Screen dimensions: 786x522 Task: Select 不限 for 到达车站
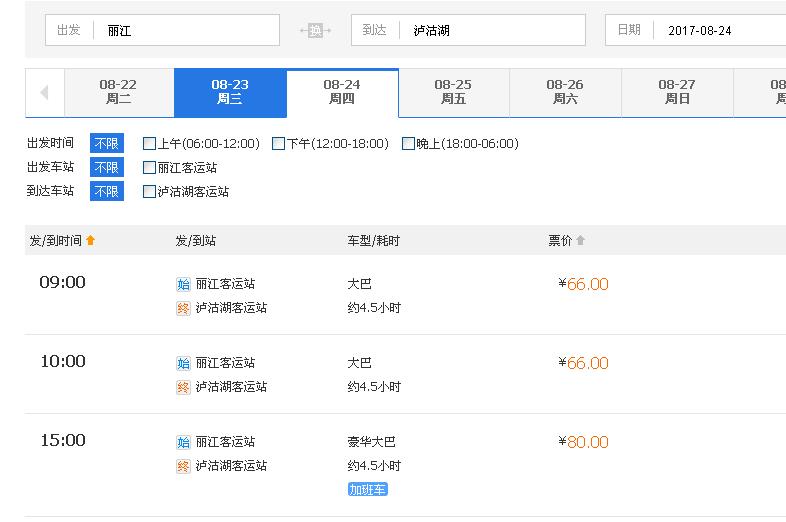click(107, 191)
